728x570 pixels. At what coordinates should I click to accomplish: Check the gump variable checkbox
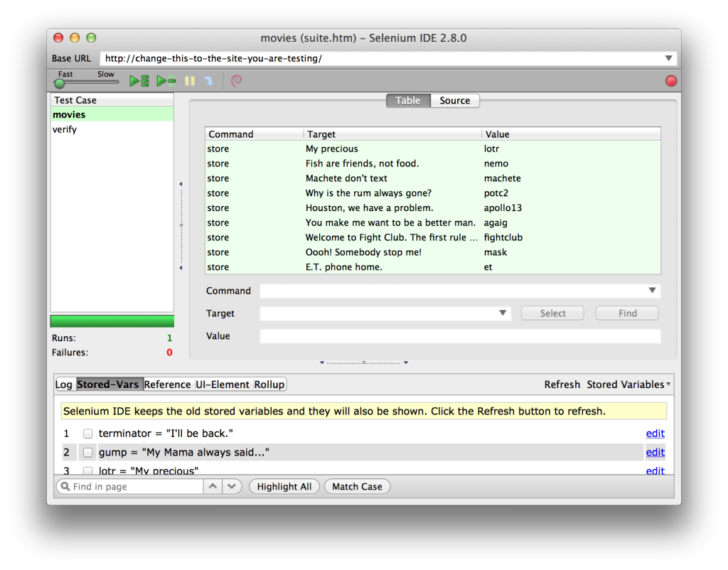(87, 452)
